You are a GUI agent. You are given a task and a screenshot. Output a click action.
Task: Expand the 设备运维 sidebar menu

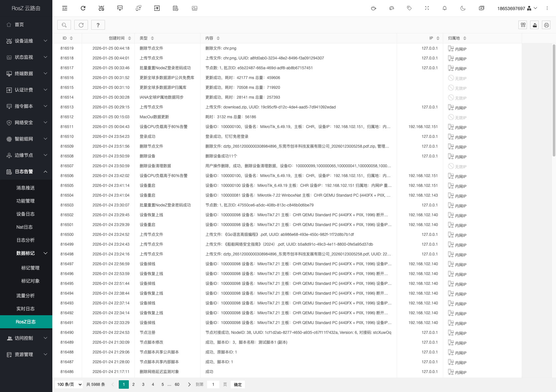click(x=26, y=41)
